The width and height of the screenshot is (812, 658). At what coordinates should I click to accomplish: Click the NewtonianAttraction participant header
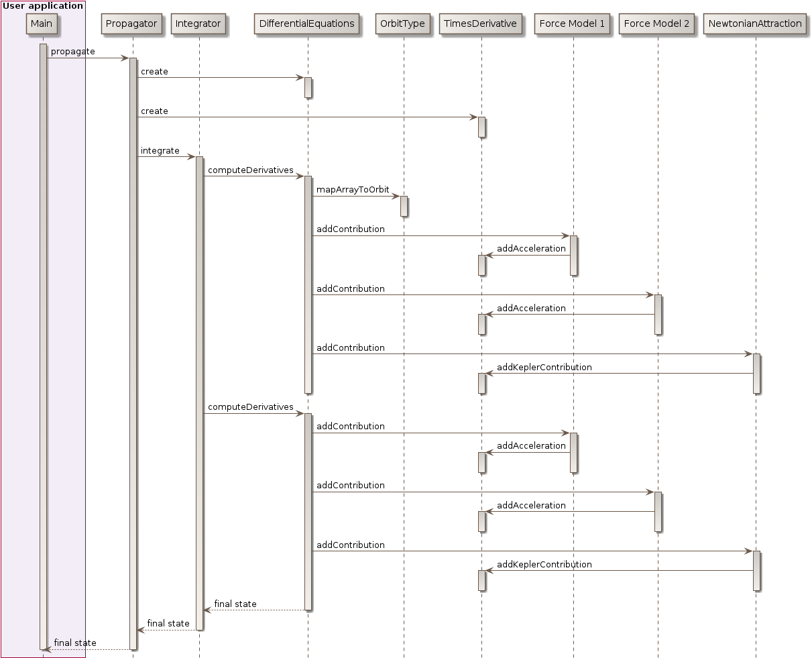coord(755,23)
